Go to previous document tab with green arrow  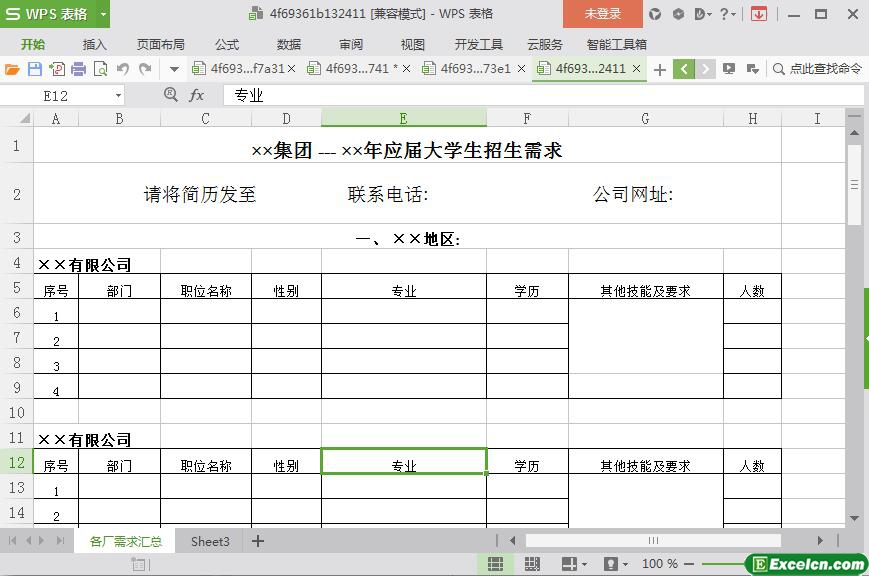[x=684, y=69]
